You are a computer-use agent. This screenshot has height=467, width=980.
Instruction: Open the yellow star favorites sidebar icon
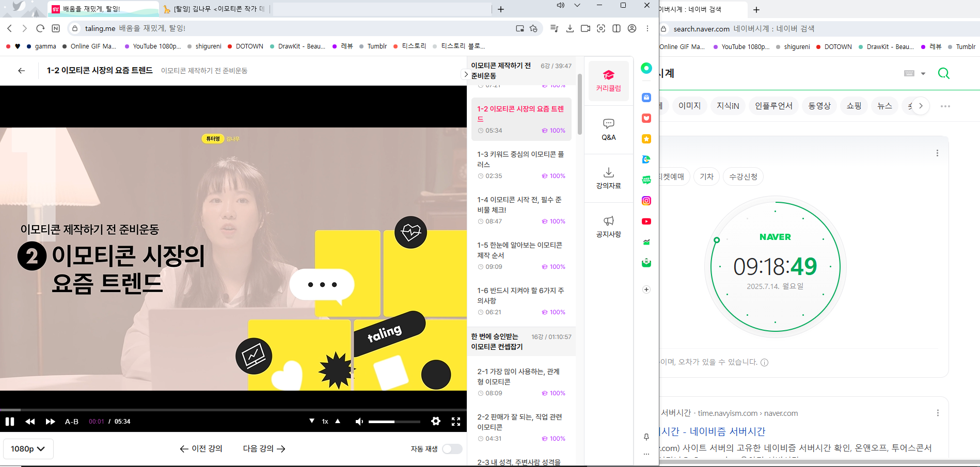click(646, 139)
